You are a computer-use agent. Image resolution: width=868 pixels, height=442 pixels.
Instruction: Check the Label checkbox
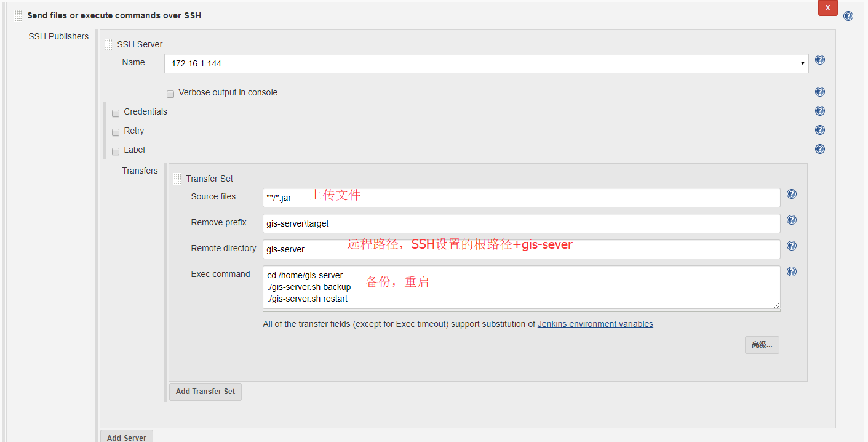point(116,151)
